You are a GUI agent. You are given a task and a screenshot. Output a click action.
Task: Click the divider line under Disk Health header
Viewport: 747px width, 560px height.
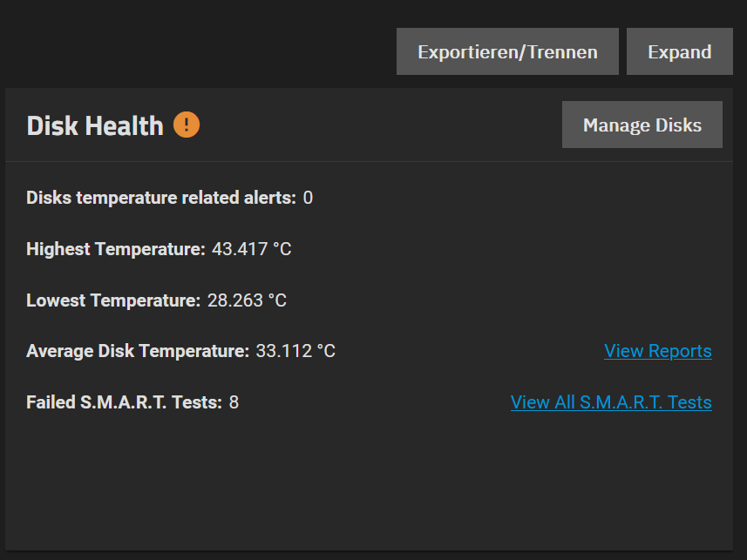point(369,161)
